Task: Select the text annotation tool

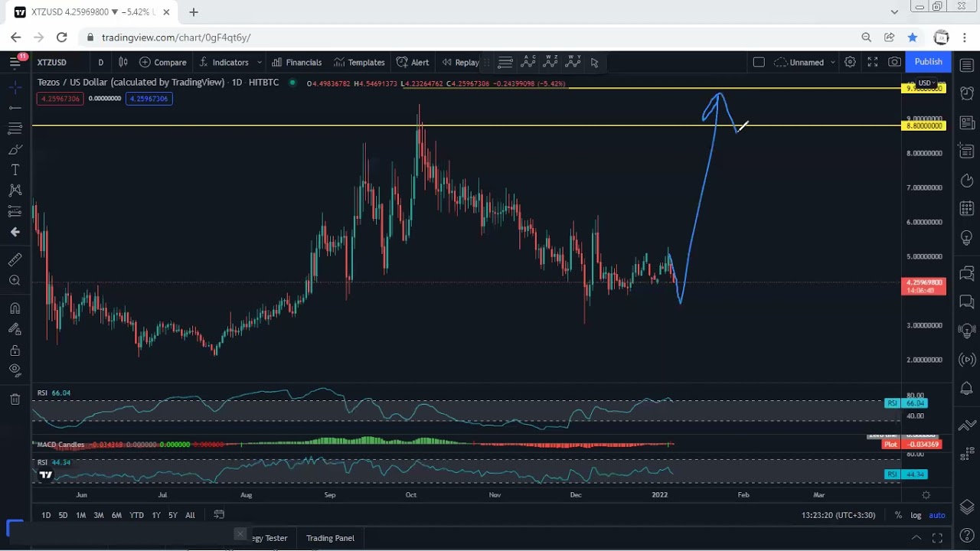Action: click(x=15, y=170)
